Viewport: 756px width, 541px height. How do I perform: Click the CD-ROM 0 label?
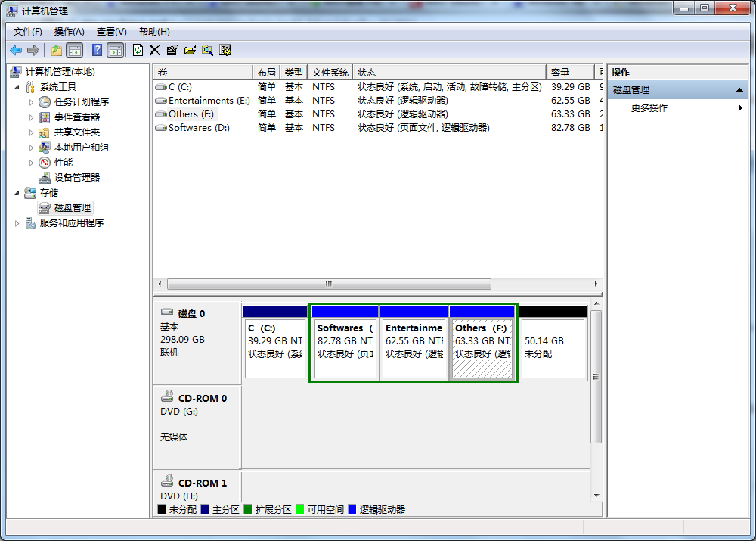(x=203, y=399)
